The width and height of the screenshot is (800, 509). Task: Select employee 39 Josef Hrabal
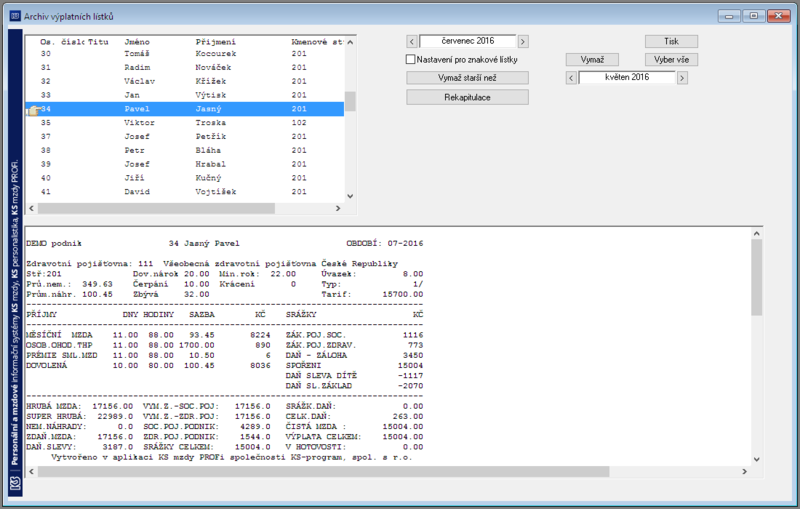pos(185,164)
